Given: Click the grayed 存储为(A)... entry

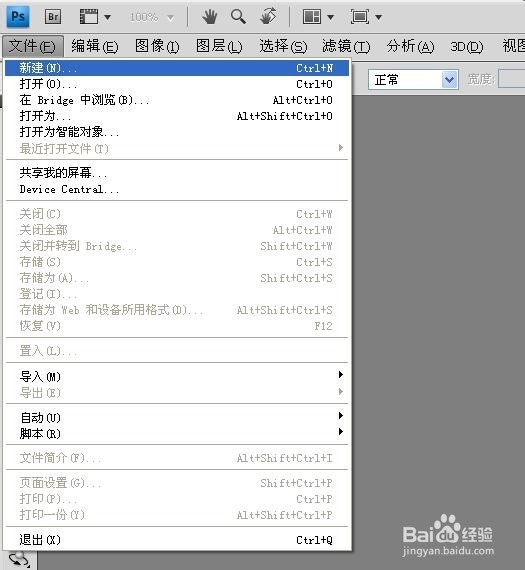Looking at the screenshot, I should point(177,278).
